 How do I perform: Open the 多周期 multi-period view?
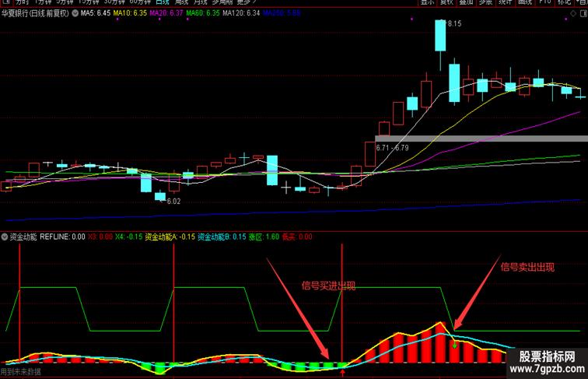point(222,2)
